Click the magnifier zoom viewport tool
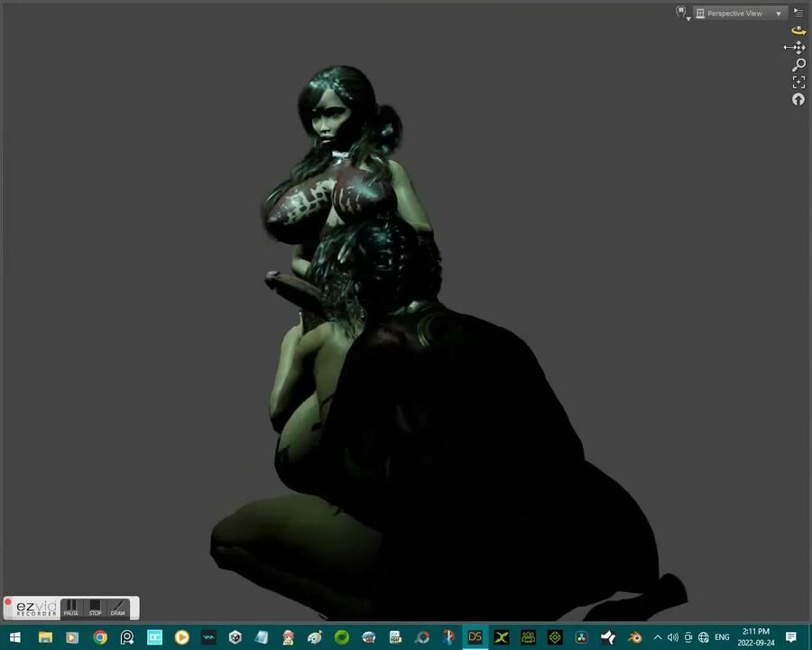 click(x=798, y=65)
